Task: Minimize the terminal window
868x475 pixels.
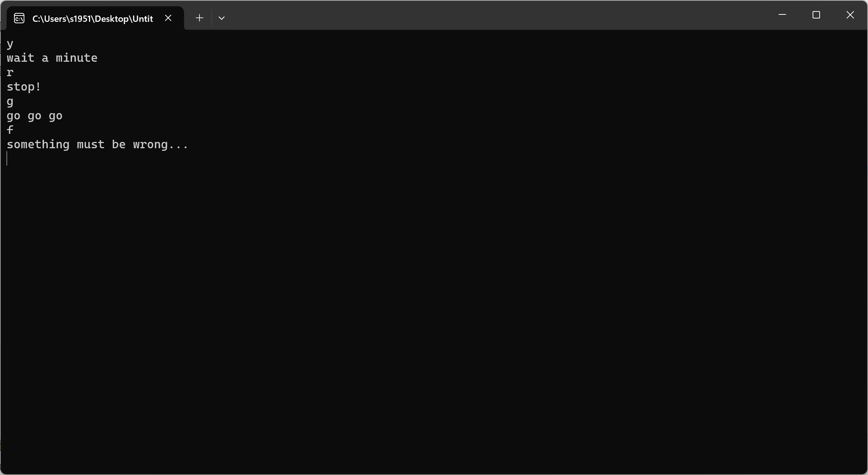Action: [782, 15]
